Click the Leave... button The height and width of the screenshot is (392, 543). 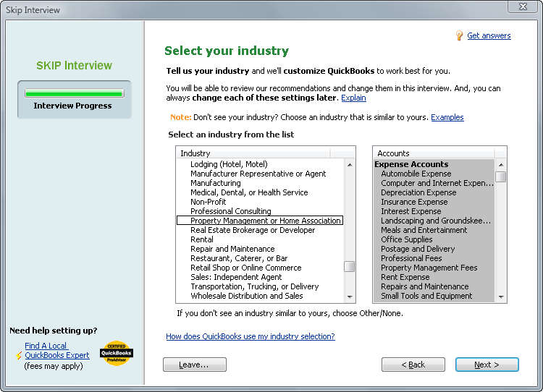pyautogui.click(x=194, y=365)
